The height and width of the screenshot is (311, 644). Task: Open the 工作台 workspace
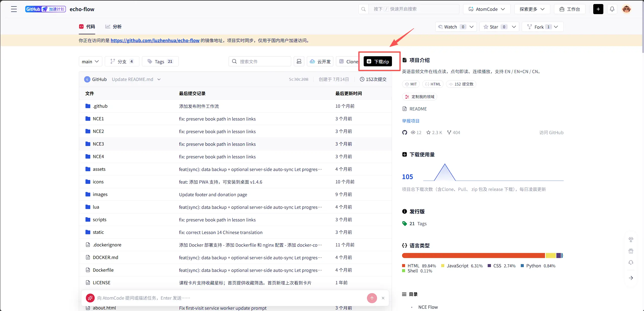click(570, 9)
